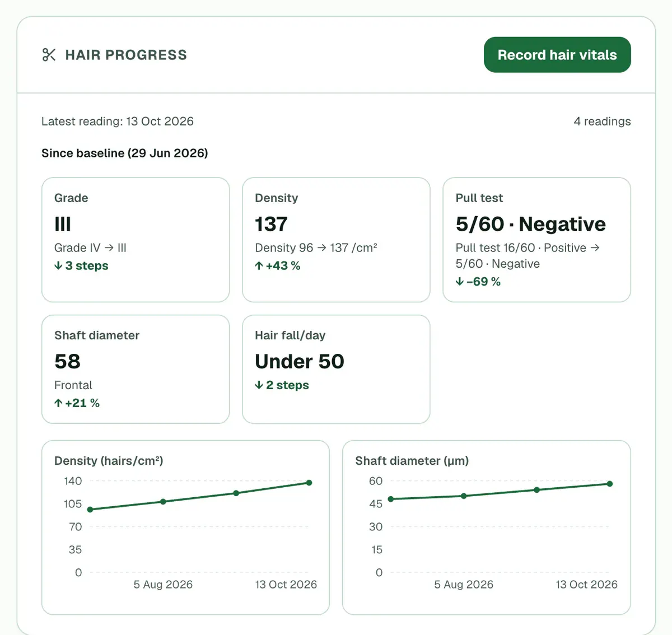Click the 'Frontal' label

click(73, 385)
